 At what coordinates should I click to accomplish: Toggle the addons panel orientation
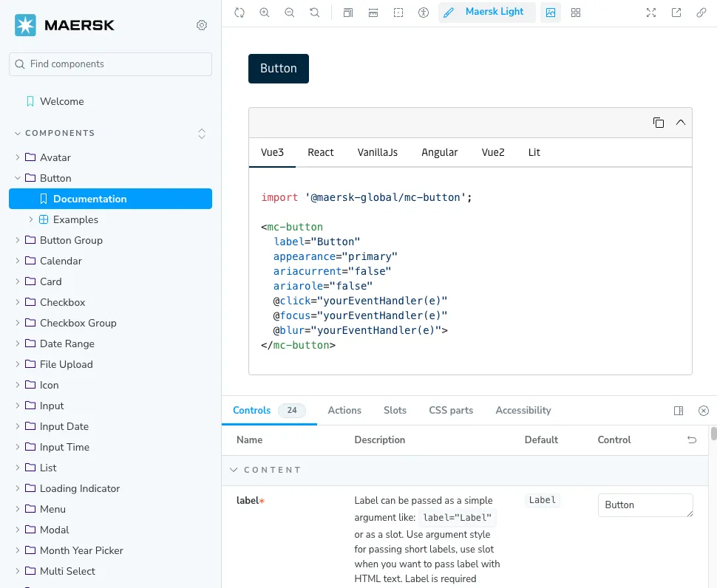[679, 410]
